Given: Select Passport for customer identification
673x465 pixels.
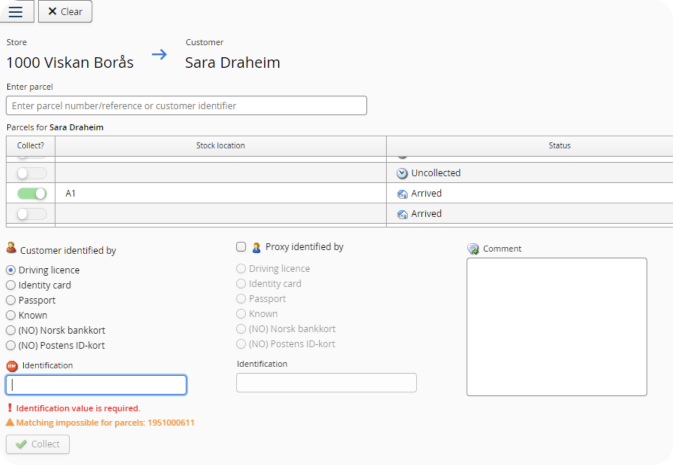Looking at the screenshot, I should tap(11, 300).
